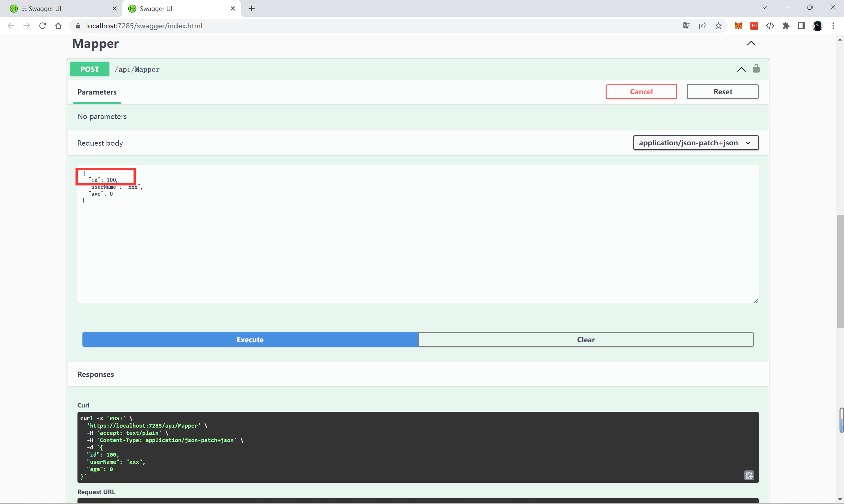Collapse the POST /api/Mapper operation
Screen dimensions: 844x504
point(741,69)
